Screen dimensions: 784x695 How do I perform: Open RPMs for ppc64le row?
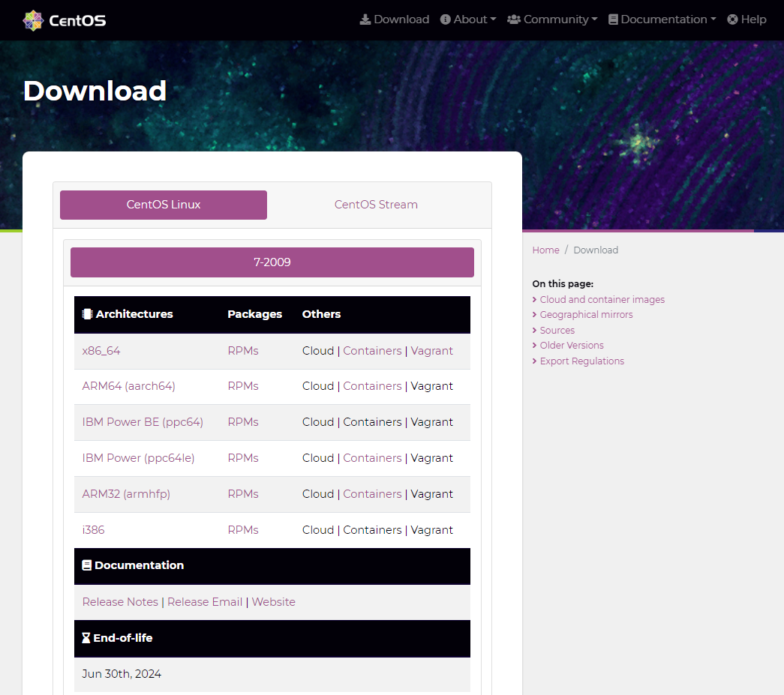[x=243, y=458]
